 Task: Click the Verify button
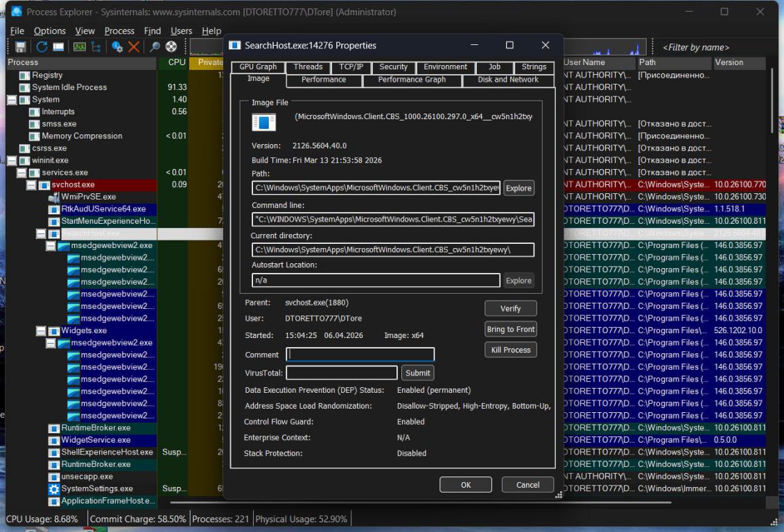[x=510, y=309]
